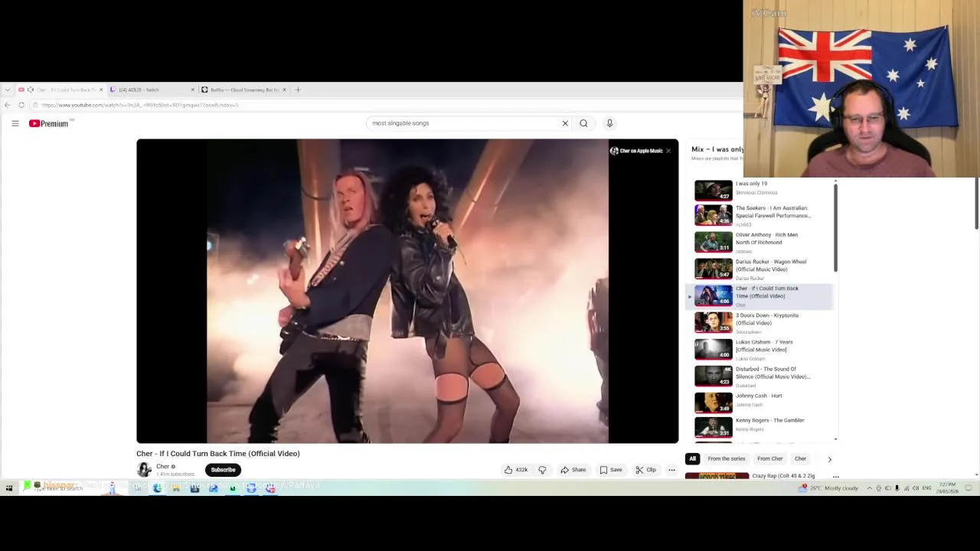Play 'I was only 19' from the mix
Viewport: 980px width, 551px height.
point(761,189)
